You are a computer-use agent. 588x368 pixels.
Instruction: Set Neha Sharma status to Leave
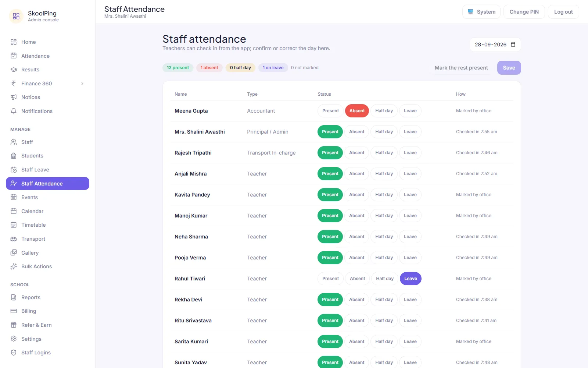point(410,237)
